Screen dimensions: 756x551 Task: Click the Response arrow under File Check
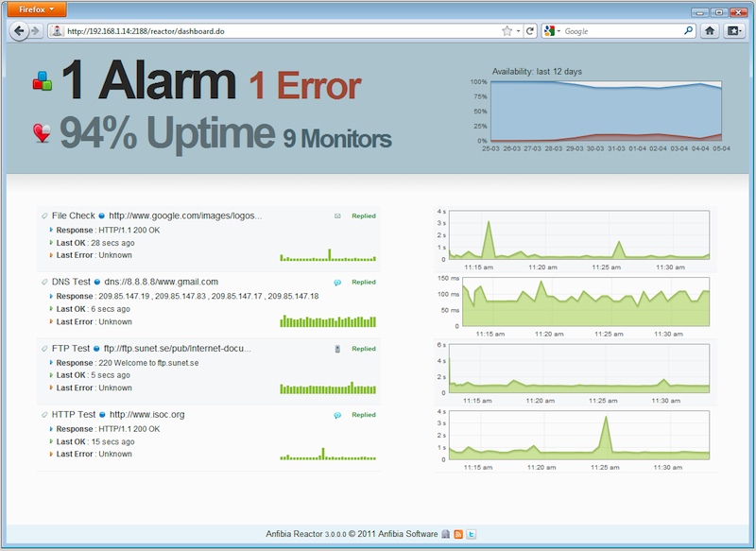pos(51,230)
